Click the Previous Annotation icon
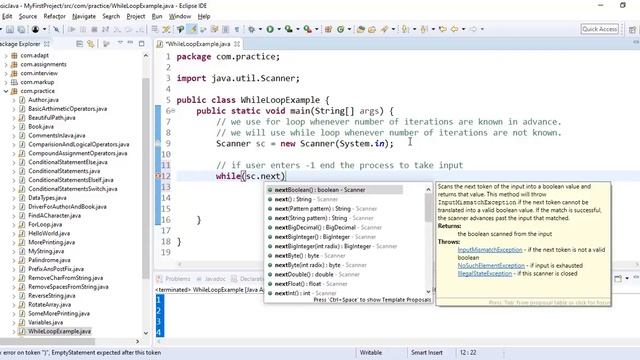This screenshot has height=360, width=640. pyautogui.click(x=424, y=29)
